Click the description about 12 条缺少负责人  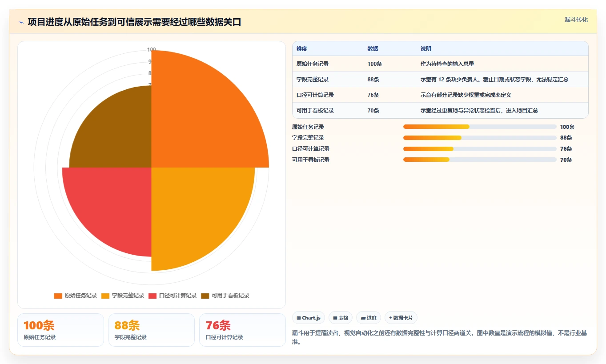pyautogui.click(x=494, y=80)
